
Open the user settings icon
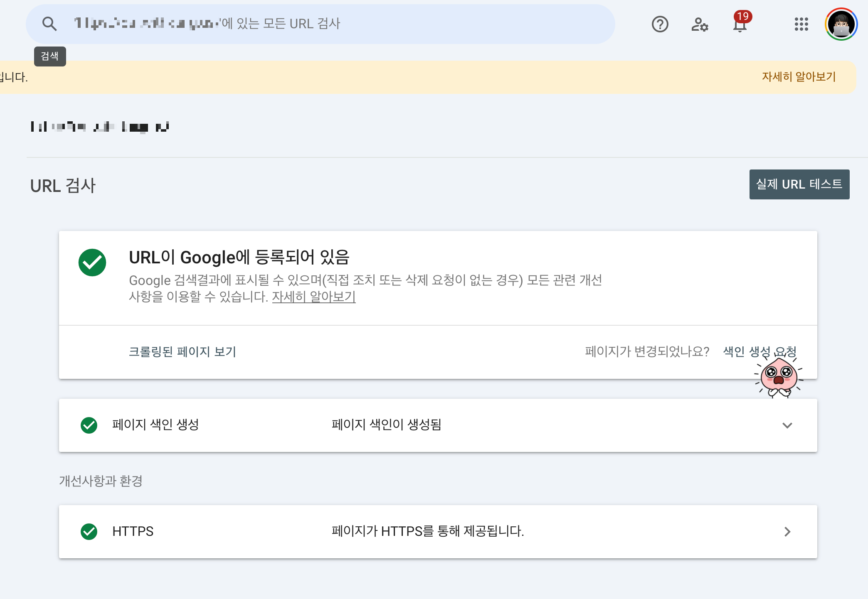[700, 25]
